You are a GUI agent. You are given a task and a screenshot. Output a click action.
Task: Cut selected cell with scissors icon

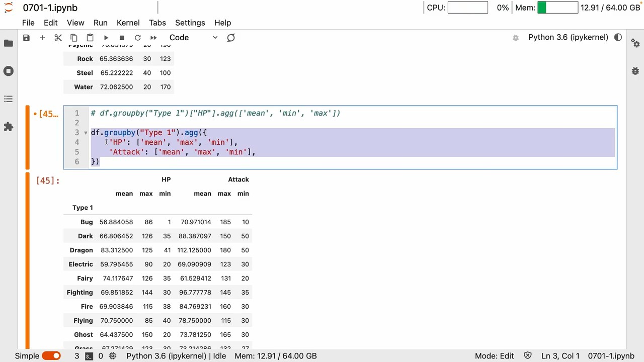(x=58, y=38)
